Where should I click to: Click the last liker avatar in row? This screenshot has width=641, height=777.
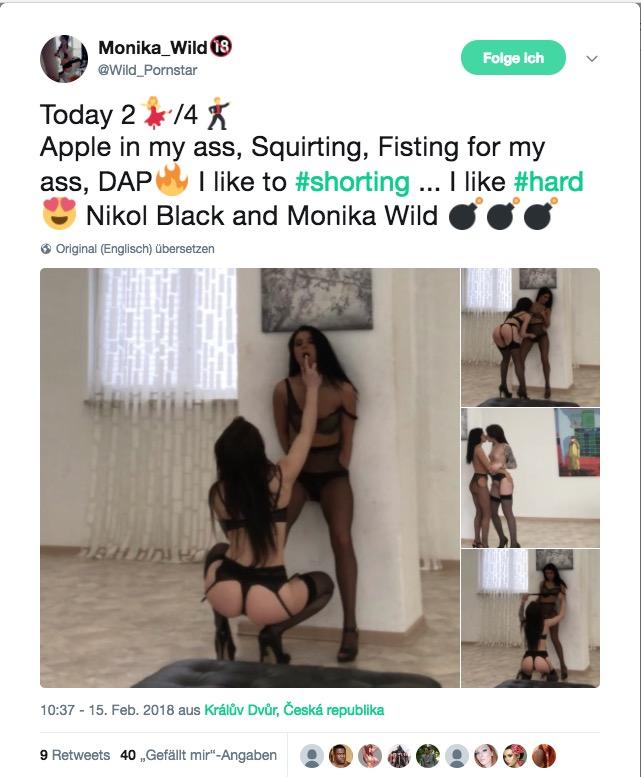click(x=544, y=756)
